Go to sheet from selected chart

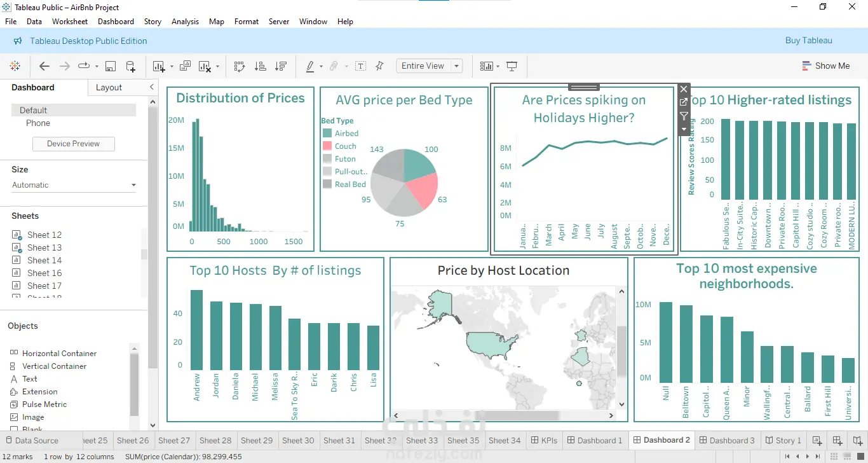pyautogui.click(x=684, y=102)
